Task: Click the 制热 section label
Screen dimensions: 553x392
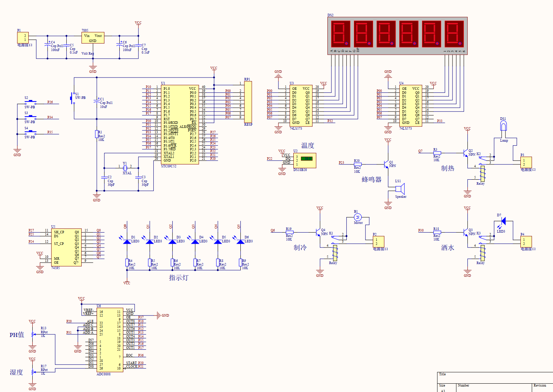Action: (x=447, y=168)
